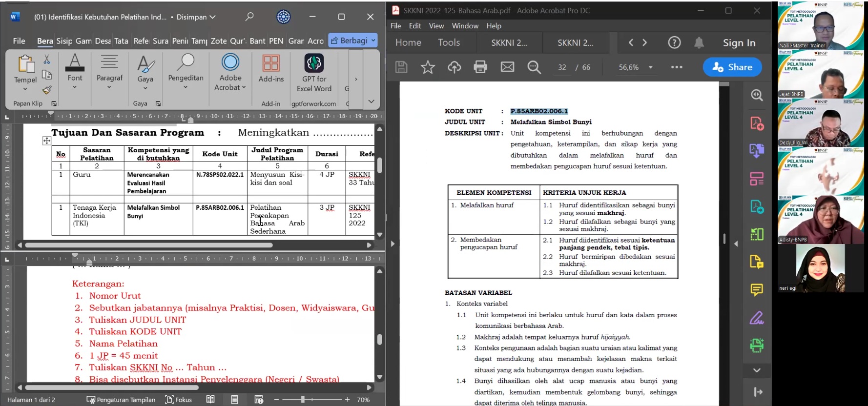Switch to Read Mode view in Word

click(210, 400)
